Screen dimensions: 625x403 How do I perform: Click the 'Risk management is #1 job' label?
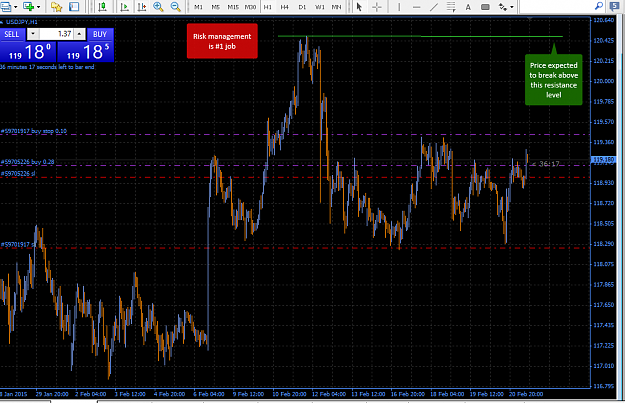(222, 41)
